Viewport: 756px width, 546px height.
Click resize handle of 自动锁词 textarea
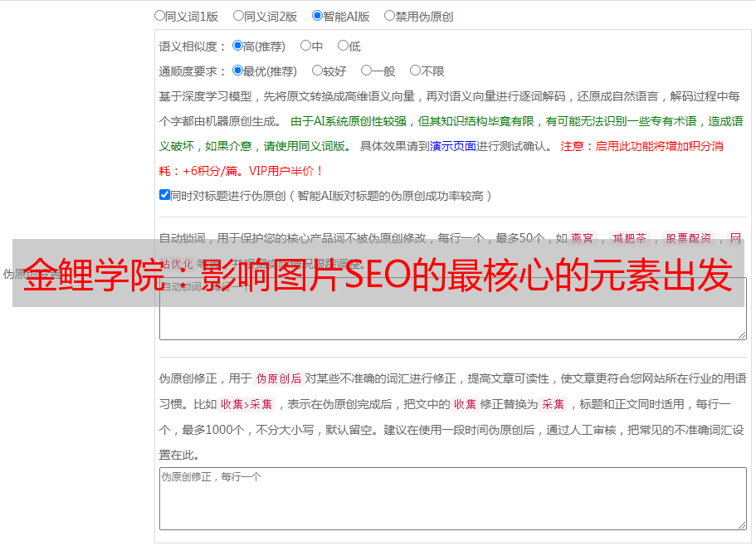742,335
